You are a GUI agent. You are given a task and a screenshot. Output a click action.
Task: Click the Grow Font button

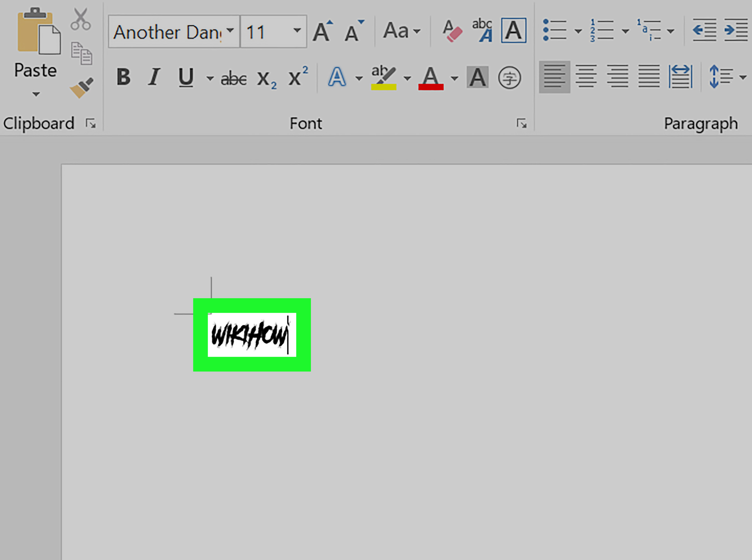323,31
